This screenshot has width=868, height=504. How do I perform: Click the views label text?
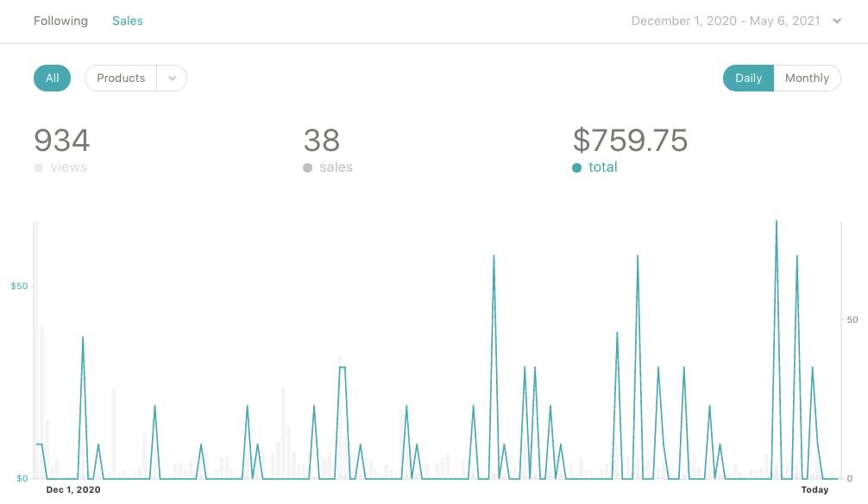pos(69,167)
